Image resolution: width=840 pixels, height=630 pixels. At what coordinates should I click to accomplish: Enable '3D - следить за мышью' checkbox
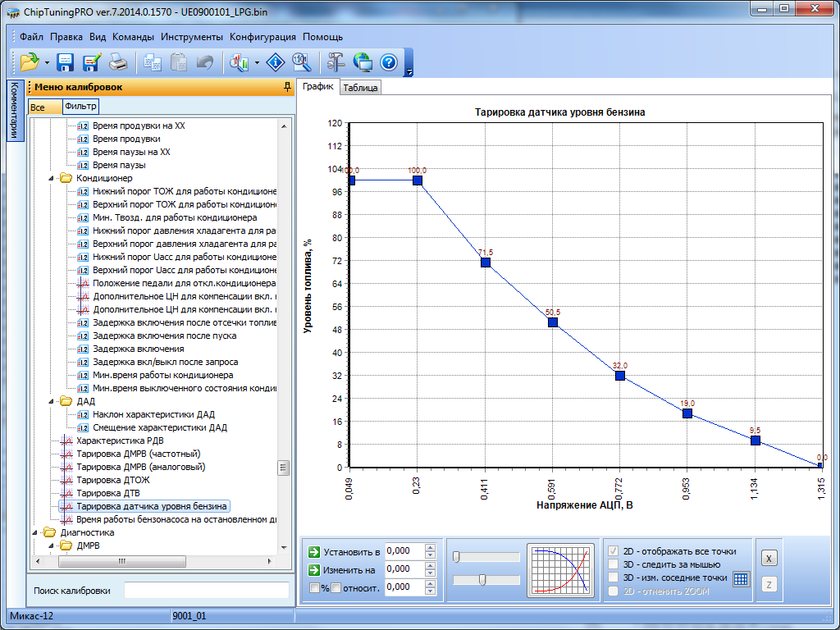613,564
